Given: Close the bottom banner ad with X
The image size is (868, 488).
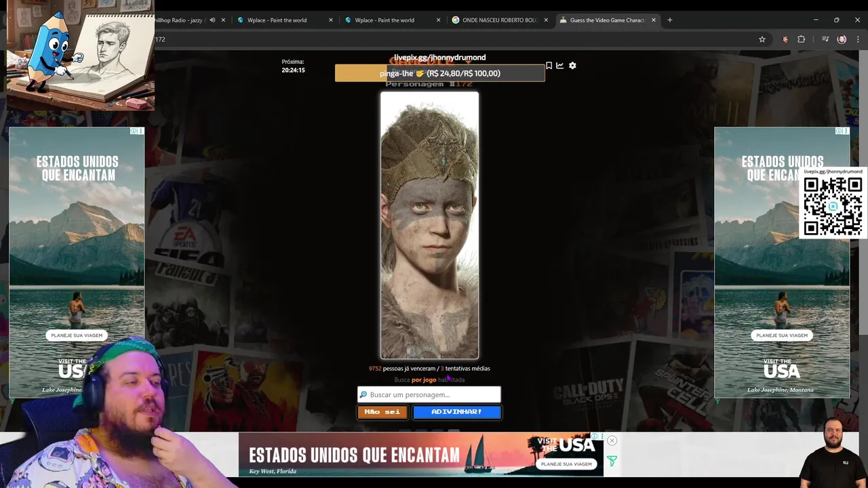Looking at the screenshot, I should click(x=612, y=441).
